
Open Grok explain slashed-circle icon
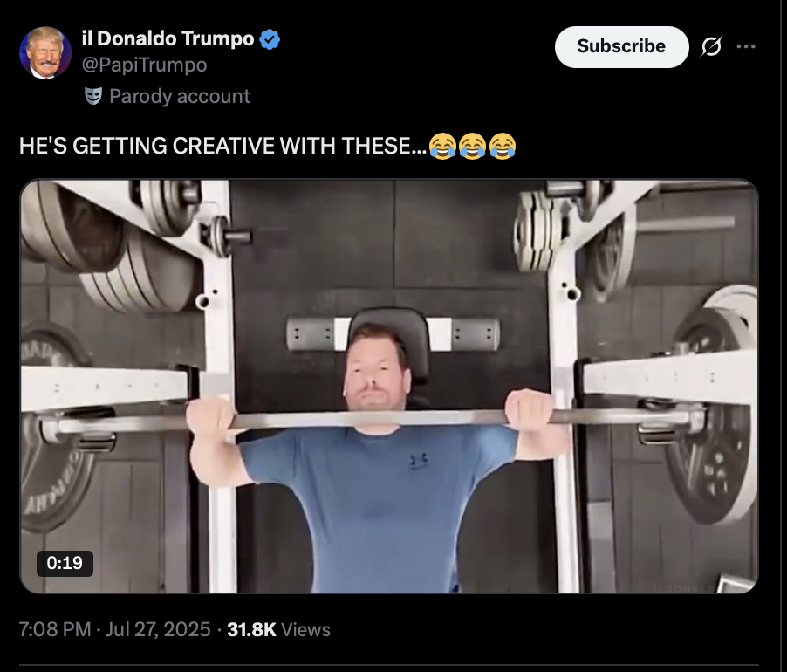(x=711, y=46)
